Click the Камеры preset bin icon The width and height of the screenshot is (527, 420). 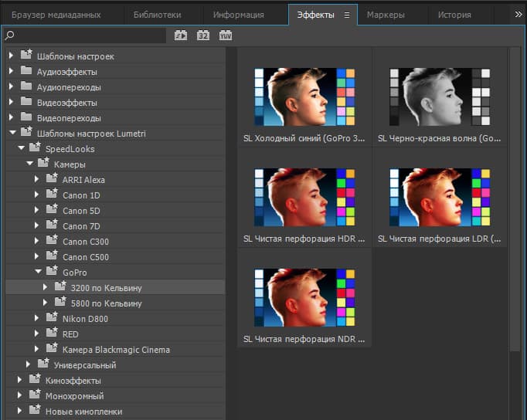pyautogui.click(x=43, y=162)
